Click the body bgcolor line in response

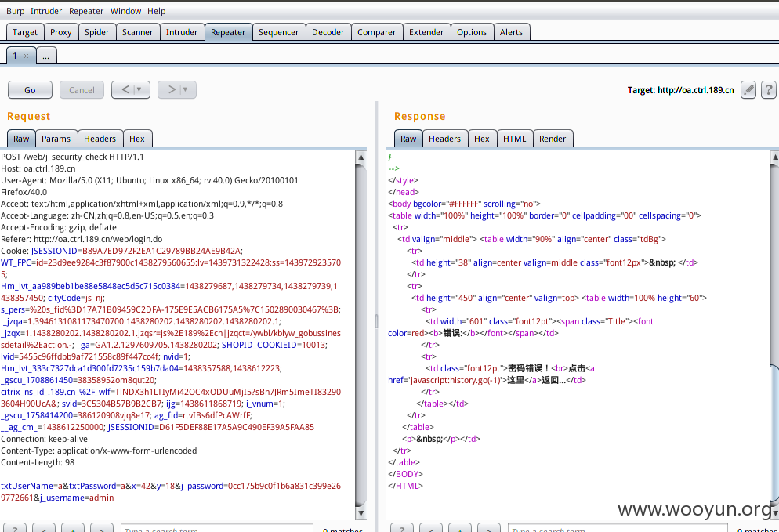coord(465,204)
